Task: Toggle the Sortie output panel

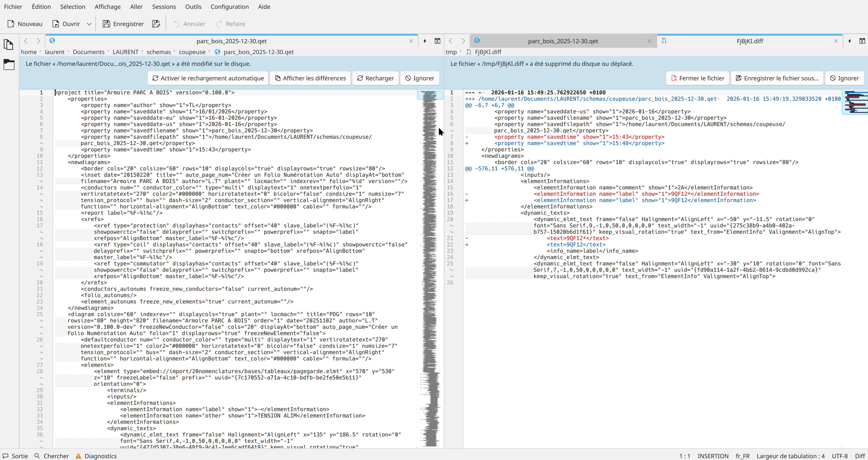Action: [15, 456]
